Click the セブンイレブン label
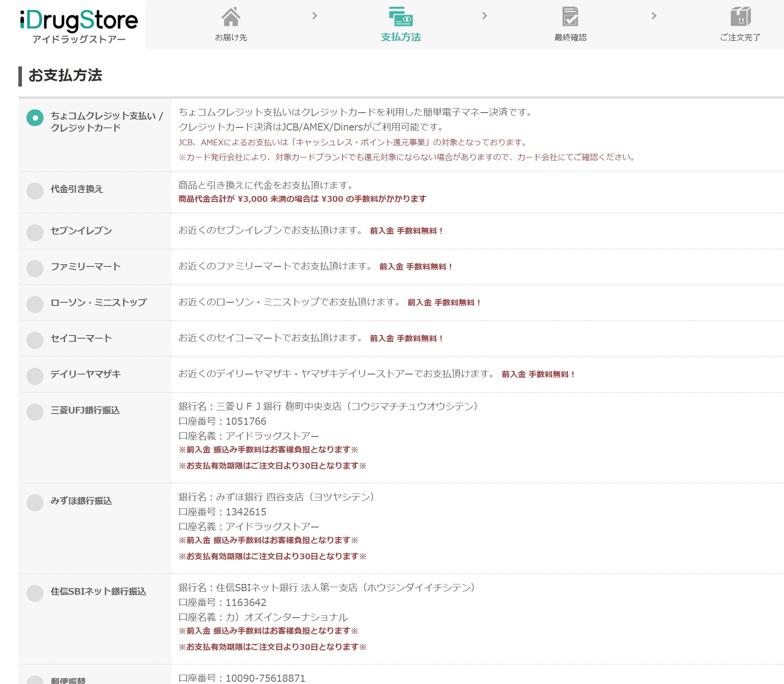The image size is (784, 684). coord(81,231)
